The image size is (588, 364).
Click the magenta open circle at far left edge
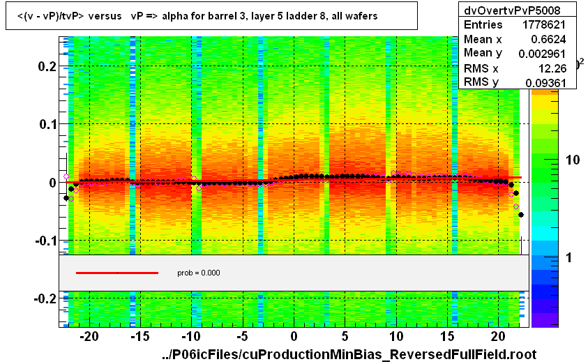[66, 176]
